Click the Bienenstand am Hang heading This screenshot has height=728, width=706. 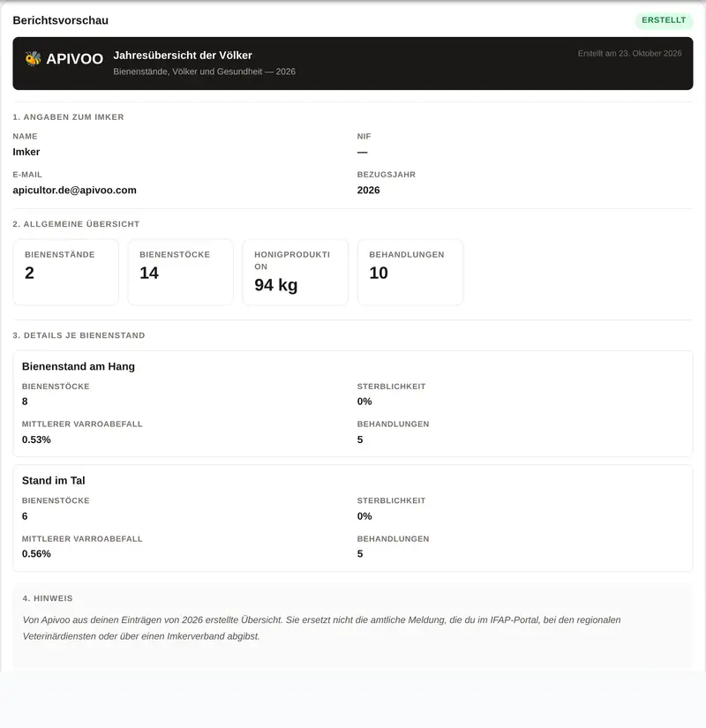[79, 366]
